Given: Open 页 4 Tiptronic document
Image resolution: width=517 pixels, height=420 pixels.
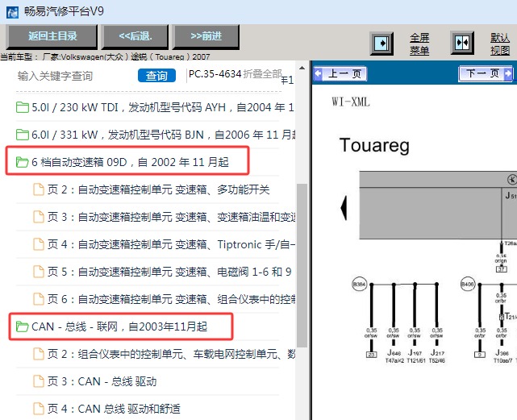Looking at the screenshot, I should click(164, 244).
